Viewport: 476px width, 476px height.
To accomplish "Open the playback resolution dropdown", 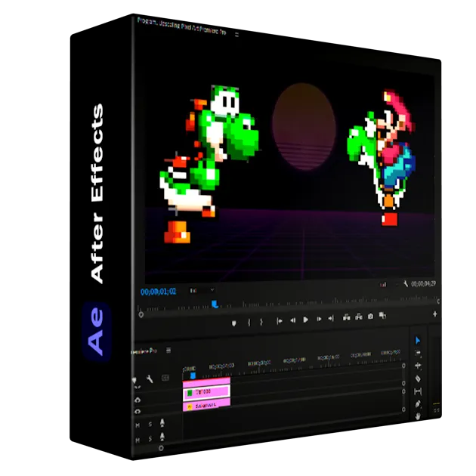I will pos(388,285).
